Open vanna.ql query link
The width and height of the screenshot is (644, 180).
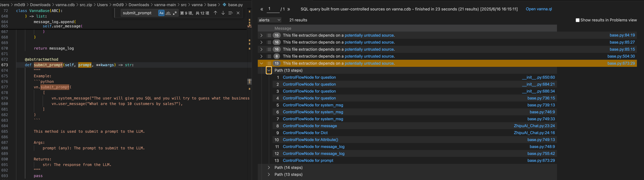pyautogui.click(x=539, y=9)
